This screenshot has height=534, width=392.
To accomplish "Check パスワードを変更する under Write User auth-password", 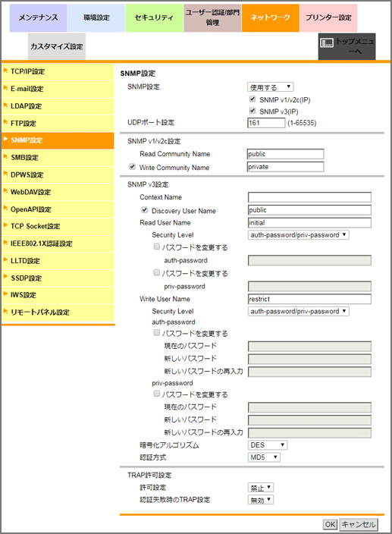I will (x=157, y=332).
